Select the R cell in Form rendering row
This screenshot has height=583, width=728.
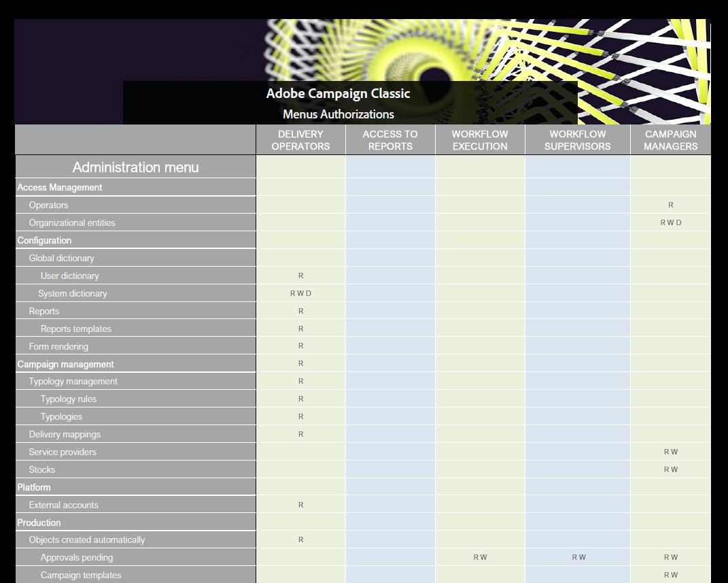(301, 346)
